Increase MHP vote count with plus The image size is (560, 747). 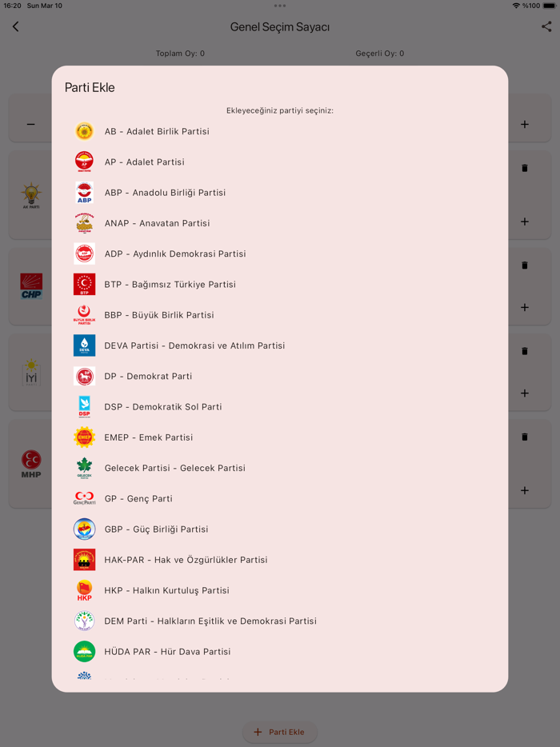point(525,490)
